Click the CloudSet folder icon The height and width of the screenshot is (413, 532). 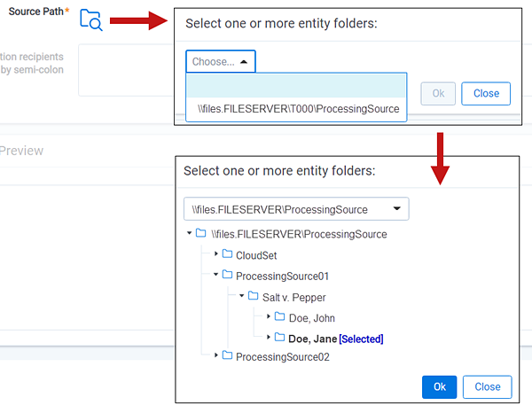click(227, 253)
